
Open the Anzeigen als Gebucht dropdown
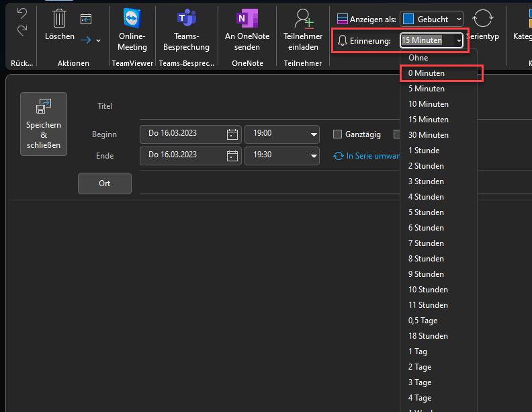(431, 19)
